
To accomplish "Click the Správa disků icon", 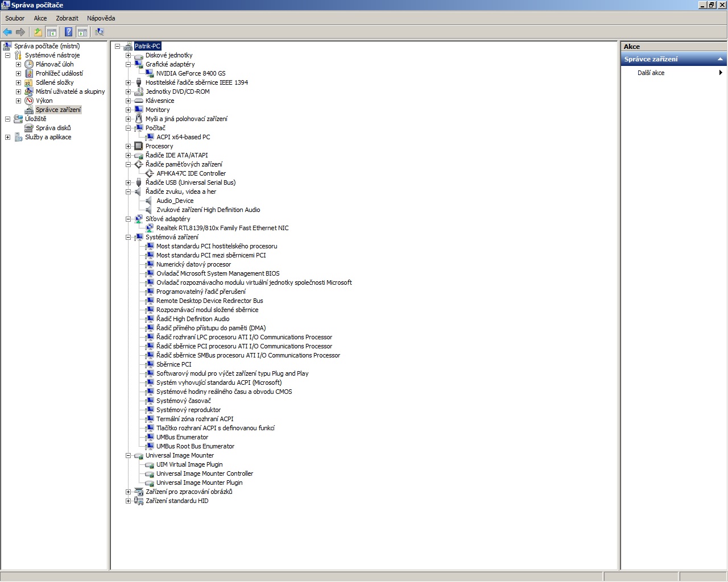I will (29, 128).
